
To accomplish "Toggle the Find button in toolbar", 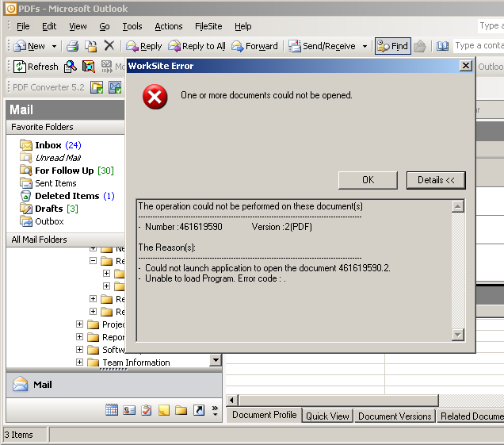I will 393,46.
